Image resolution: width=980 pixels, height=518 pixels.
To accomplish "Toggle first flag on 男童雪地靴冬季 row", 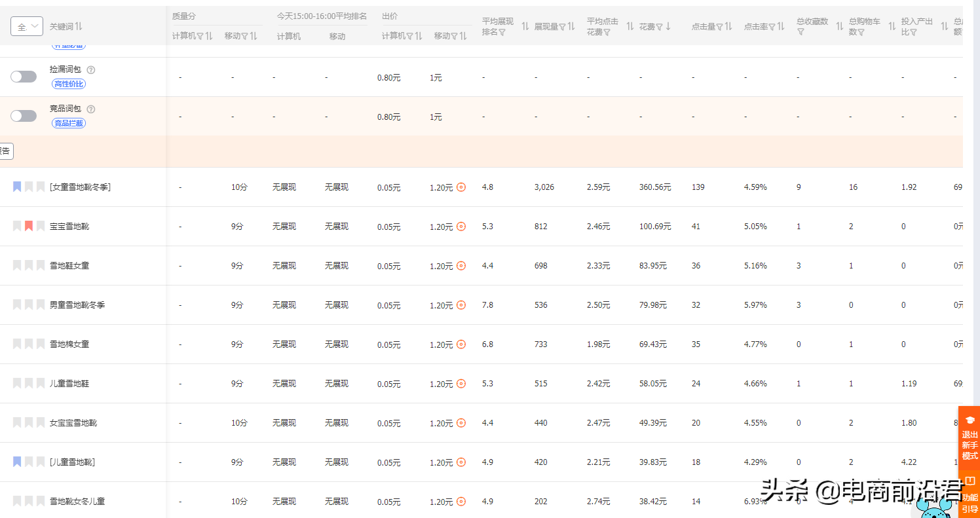I will pyautogui.click(x=17, y=305).
